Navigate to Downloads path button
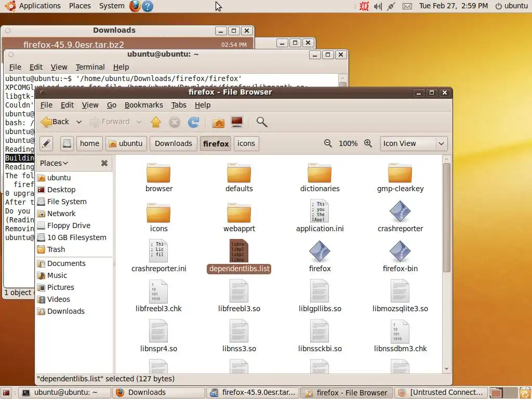This screenshot has width=532, height=399. [x=174, y=143]
